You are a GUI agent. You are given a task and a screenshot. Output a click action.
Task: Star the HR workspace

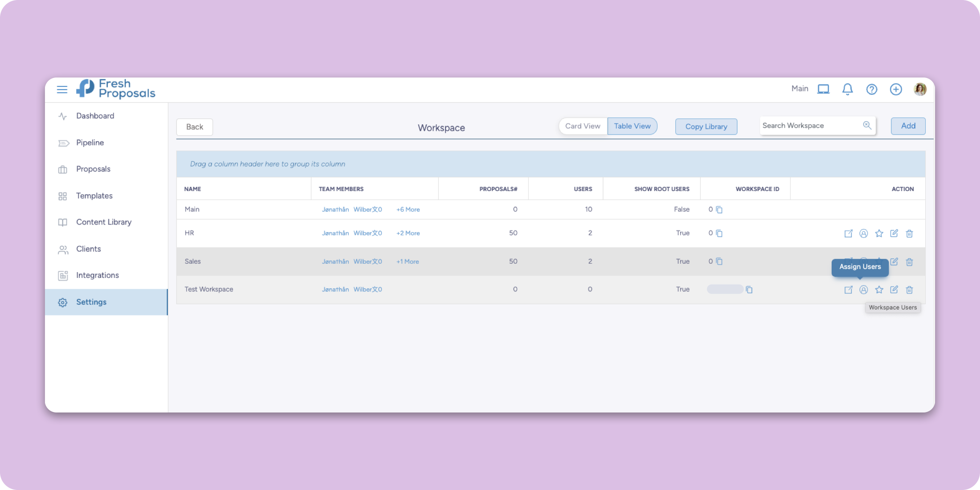878,233
